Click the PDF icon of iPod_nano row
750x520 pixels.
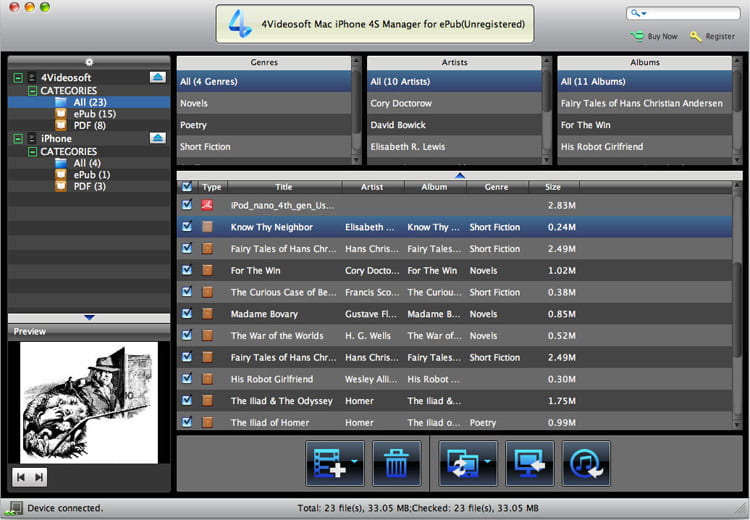pyautogui.click(x=207, y=205)
